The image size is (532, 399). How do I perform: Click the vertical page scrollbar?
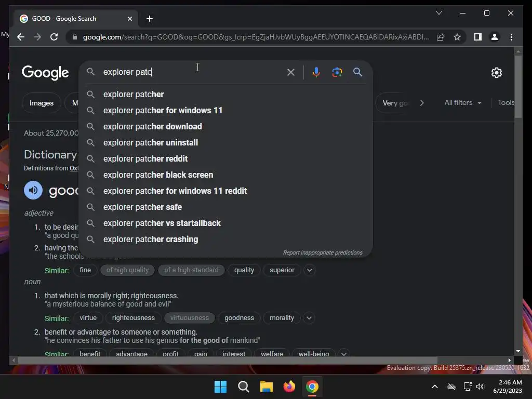[518, 87]
